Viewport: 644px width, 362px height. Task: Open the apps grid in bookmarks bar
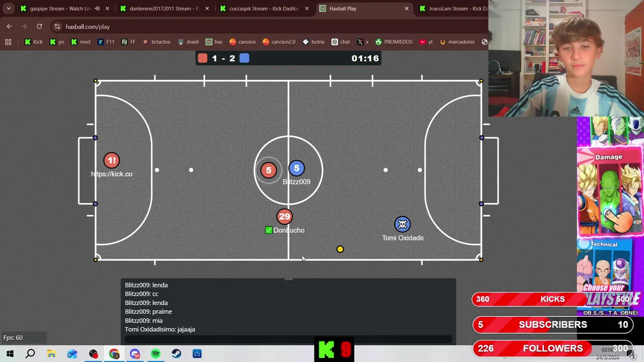tap(8, 42)
